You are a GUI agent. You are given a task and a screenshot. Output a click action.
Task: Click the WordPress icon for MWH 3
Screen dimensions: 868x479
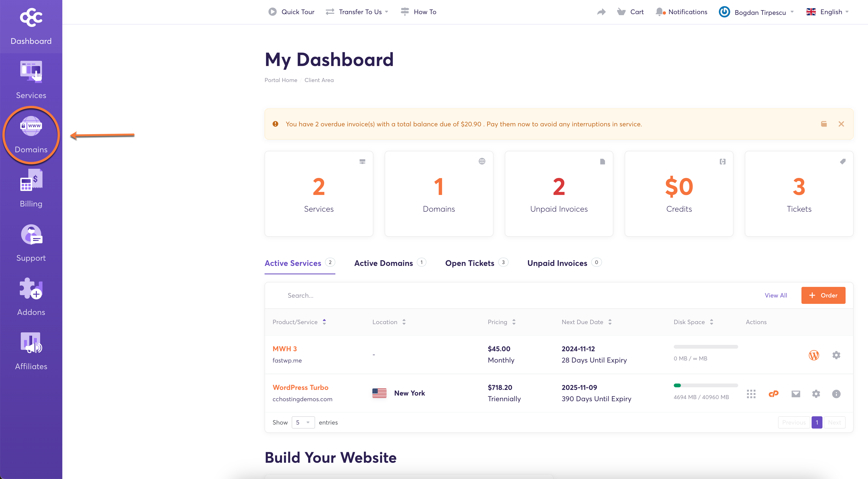(814, 355)
